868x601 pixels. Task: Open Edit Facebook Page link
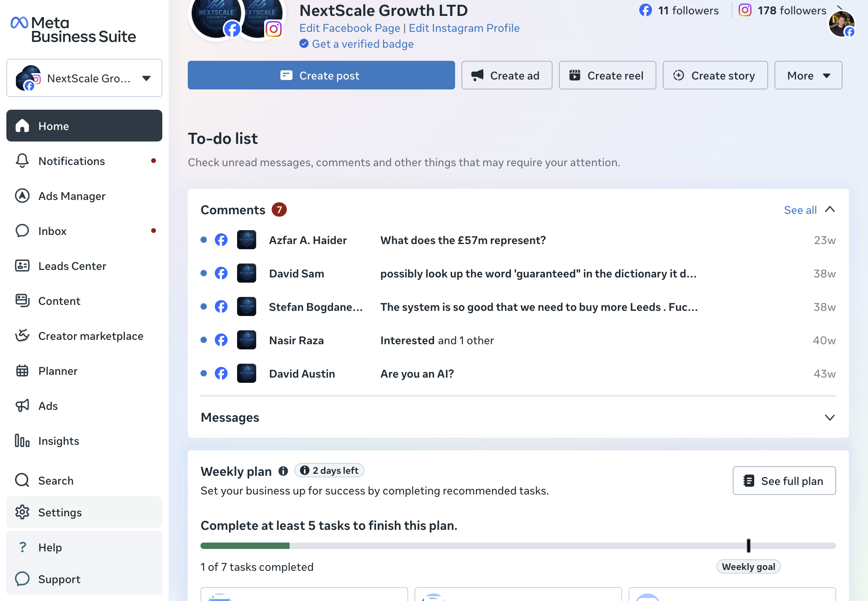350,28
